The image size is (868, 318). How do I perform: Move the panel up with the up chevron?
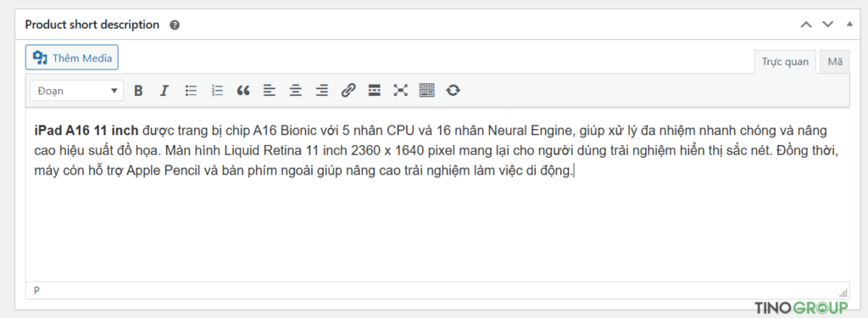[x=806, y=25]
